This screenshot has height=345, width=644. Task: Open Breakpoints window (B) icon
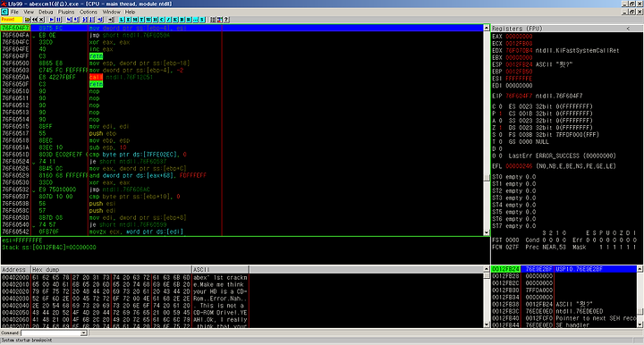tap(182, 20)
